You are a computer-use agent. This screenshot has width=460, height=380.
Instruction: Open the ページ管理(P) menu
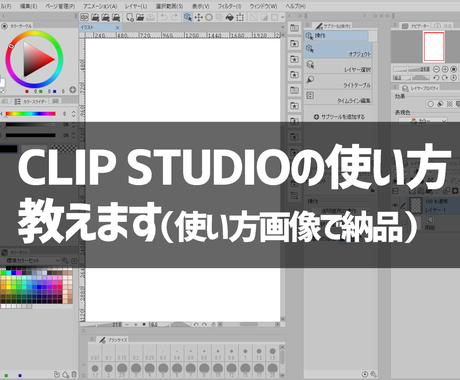[60, 6]
